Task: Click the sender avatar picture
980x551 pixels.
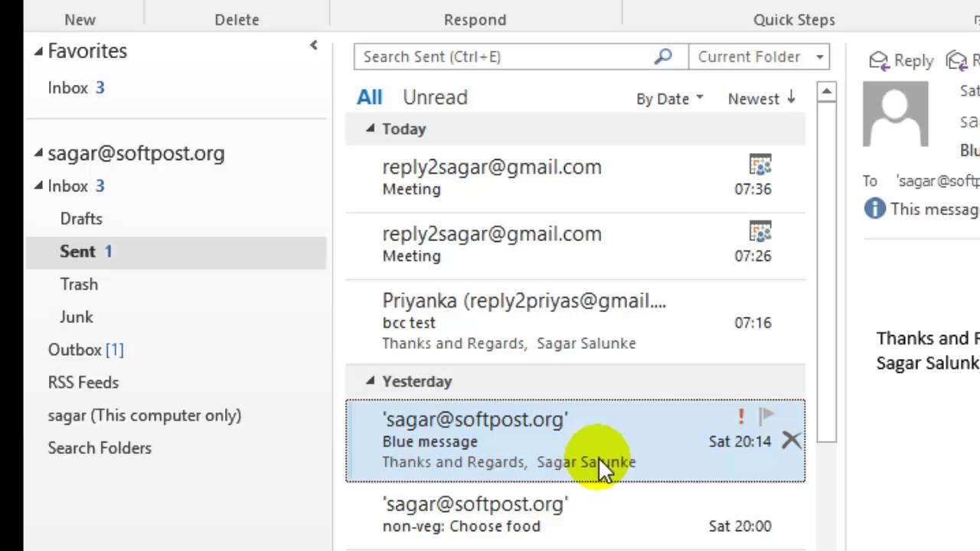Action: pyautogui.click(x=895, y=114)
